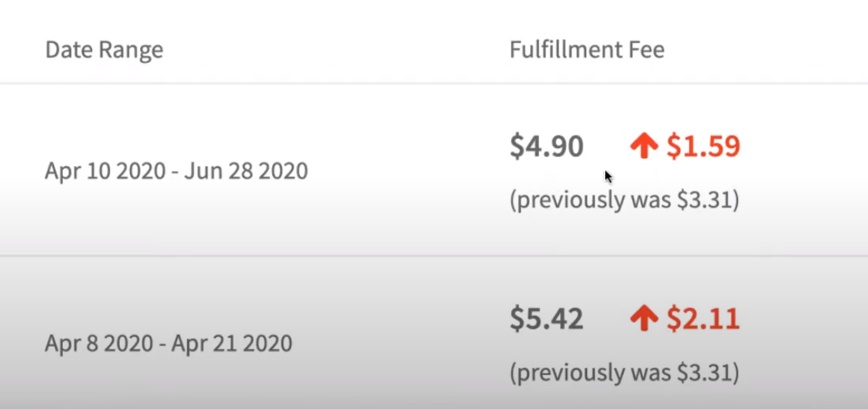Click Apr 21 2020 end date
The width and height of the screenshot is (868, 409).
[x=232, y=343]
